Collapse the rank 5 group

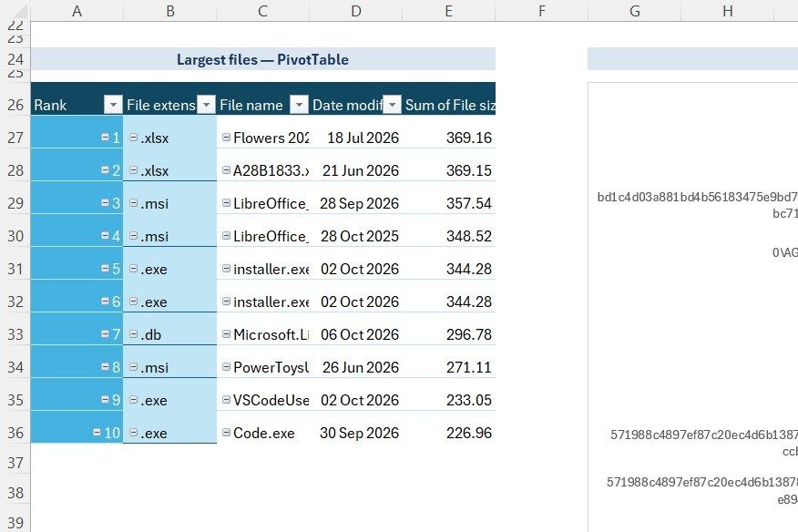pyautogui.click(x=105, y=269)
